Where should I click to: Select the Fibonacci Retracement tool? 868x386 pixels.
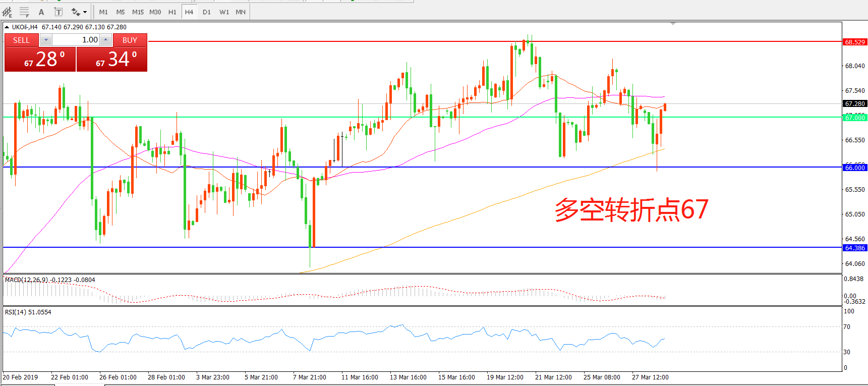click(24, 12)
